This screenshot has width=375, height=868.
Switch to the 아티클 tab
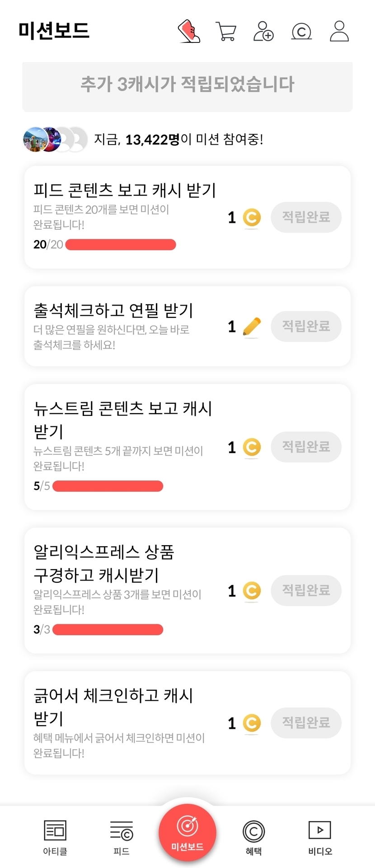55,838
